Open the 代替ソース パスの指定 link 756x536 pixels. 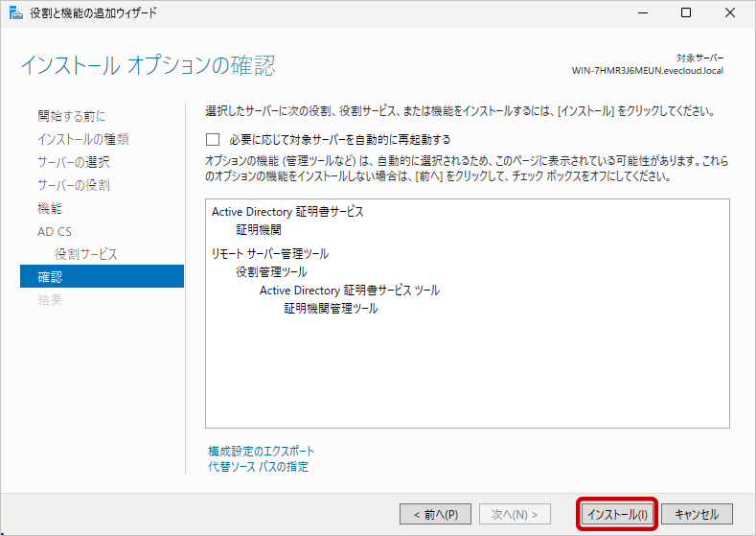tap(258, 467)
